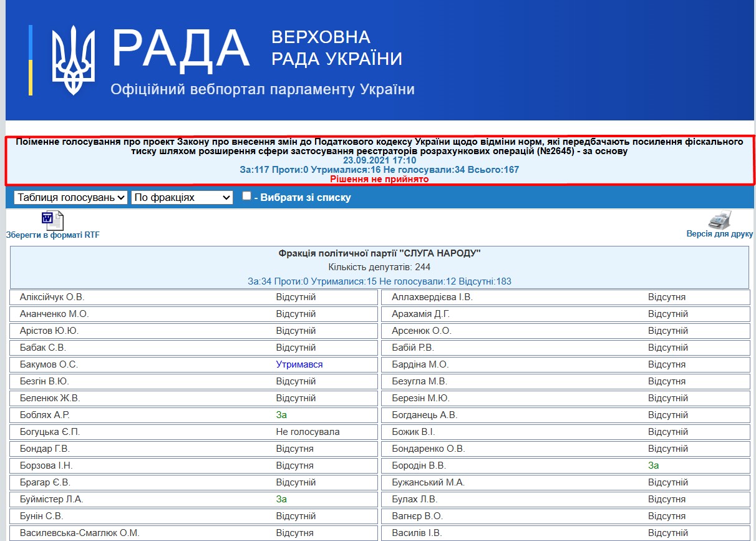Click faction heading 'СЛУГА НАРОДУ'

[x=379, y=253]
